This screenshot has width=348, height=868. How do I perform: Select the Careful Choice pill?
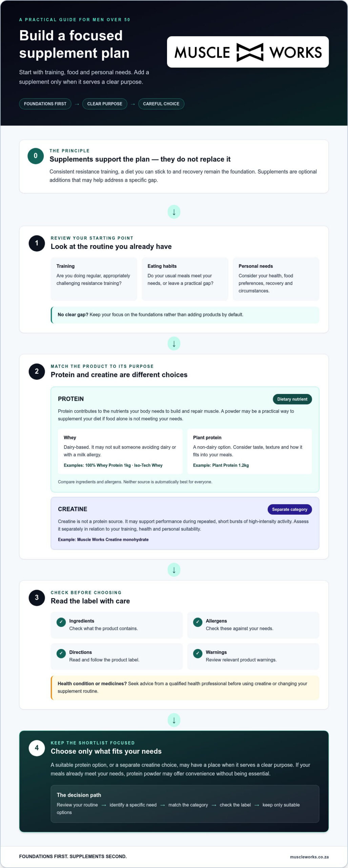point(161,104)
